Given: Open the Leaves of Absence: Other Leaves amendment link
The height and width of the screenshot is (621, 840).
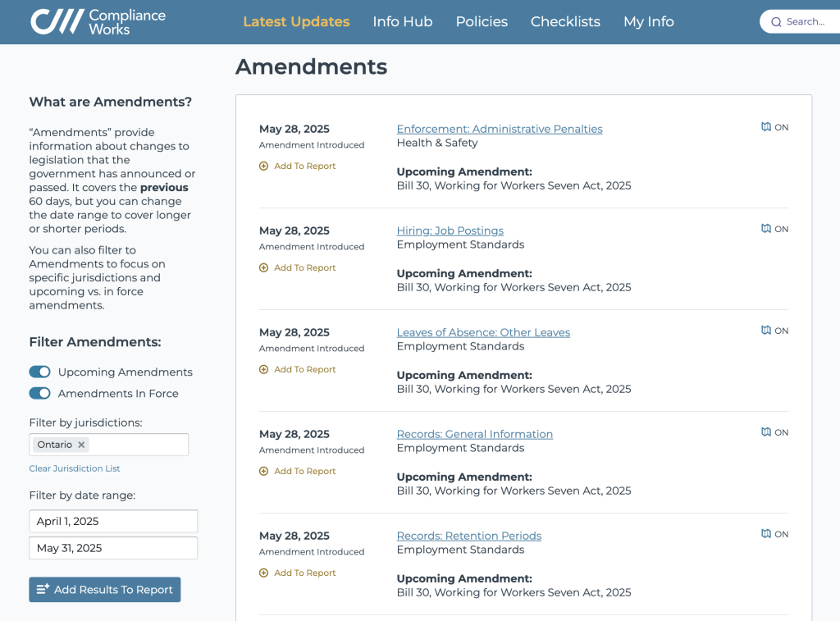Looking at the screenshot, I should (483, 332).
